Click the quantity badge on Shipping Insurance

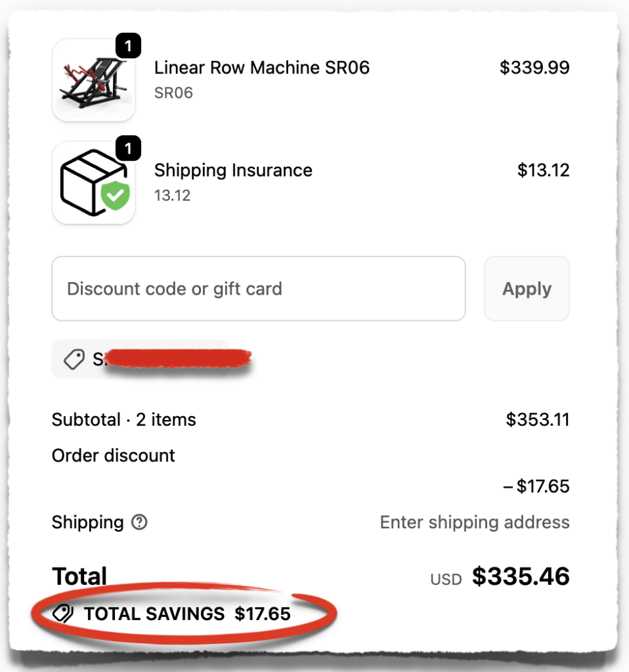[129, 149]
